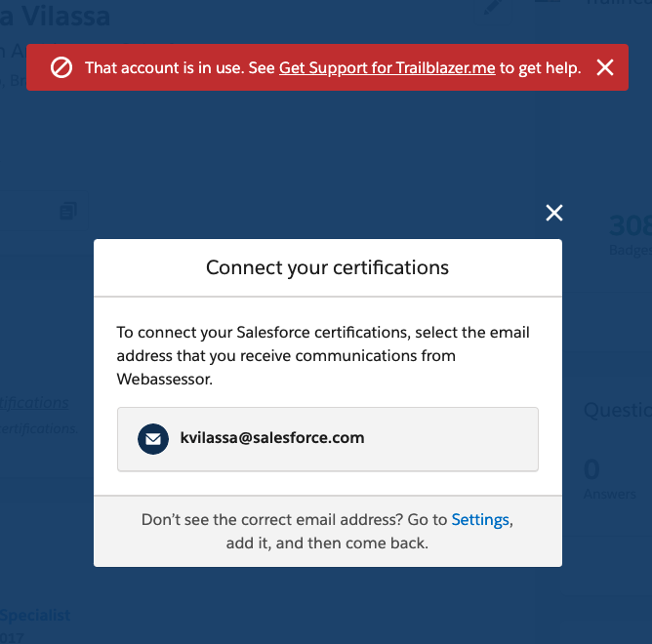Click the blocked-circle error icon in banner

point(61,67)
